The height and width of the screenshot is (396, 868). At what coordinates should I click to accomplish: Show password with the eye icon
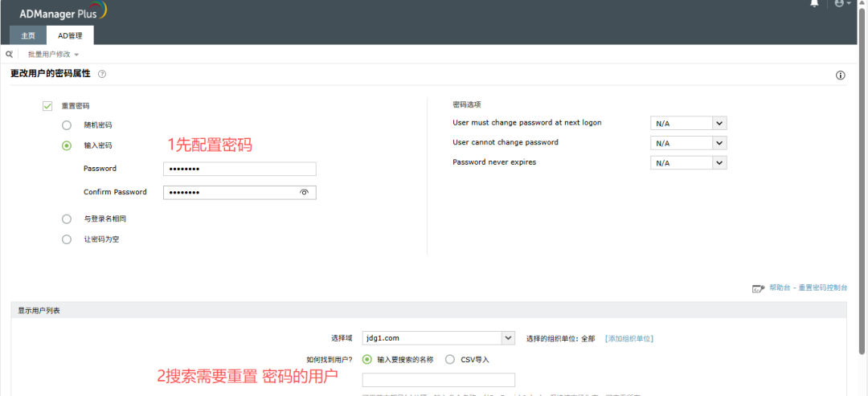click(304, 193)
